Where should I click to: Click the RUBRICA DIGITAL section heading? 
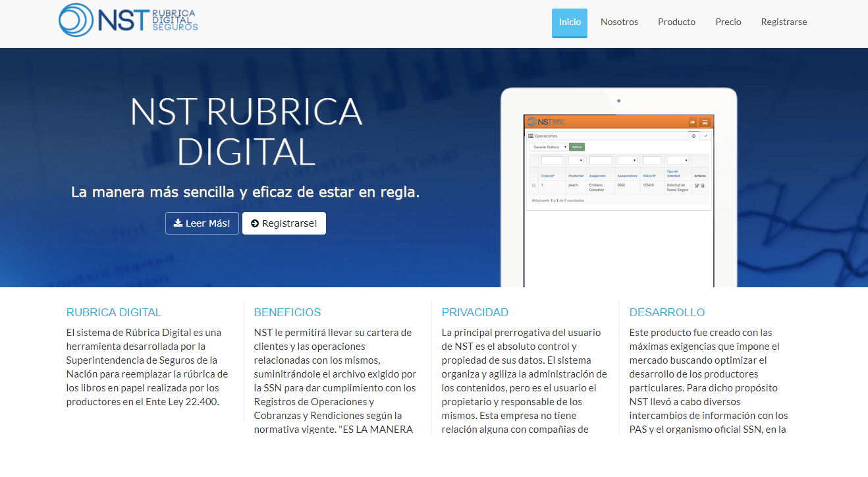[x=114, y=312]
